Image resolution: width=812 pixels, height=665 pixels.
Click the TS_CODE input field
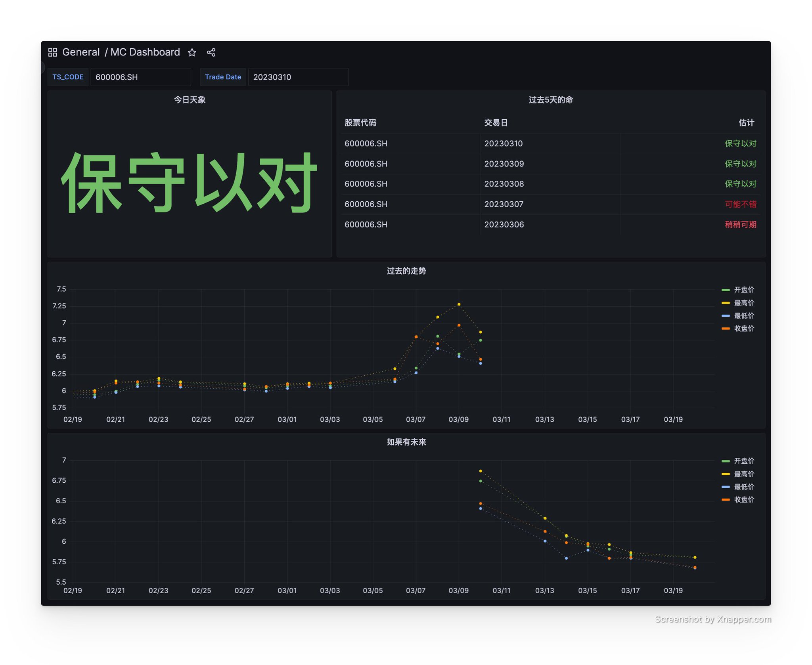[x=141, y=77]
